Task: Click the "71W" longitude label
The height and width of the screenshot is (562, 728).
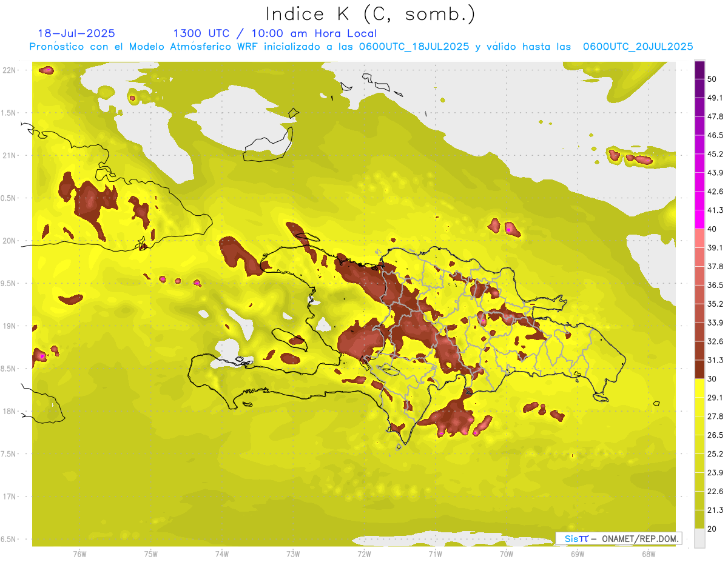Action: coord(435,554)
